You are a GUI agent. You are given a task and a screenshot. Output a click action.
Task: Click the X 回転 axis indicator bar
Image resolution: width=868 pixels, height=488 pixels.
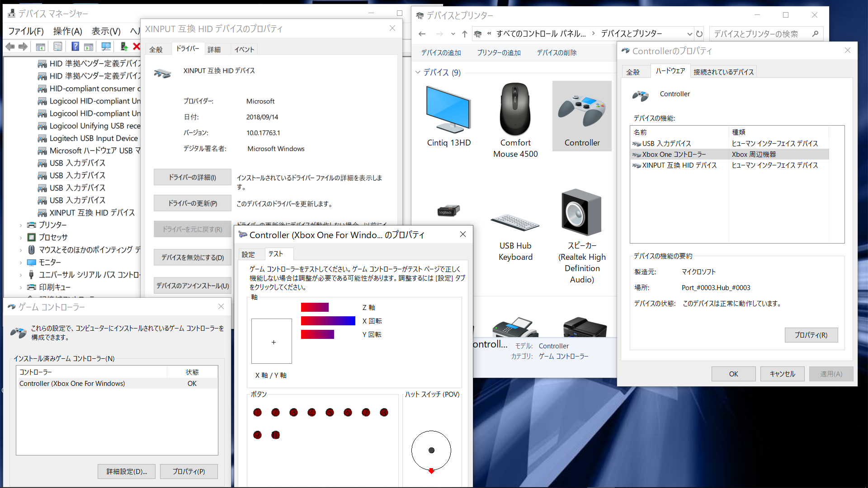click(x=328, y=321)
